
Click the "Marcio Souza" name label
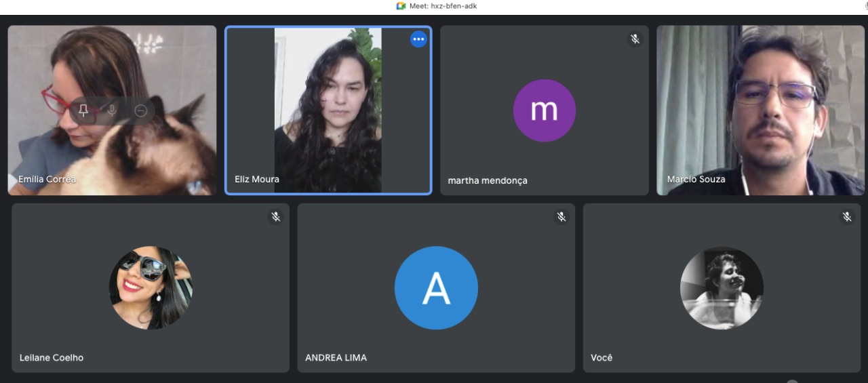[x=696, y=180]
